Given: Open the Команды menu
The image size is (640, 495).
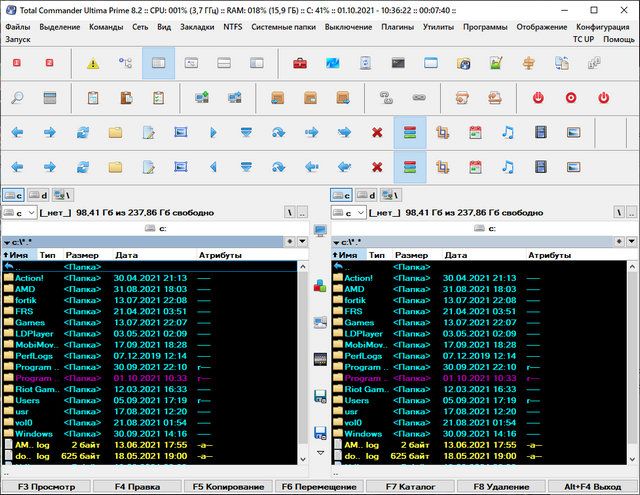Looking at the screenshot, I should (x=106, y=27).
